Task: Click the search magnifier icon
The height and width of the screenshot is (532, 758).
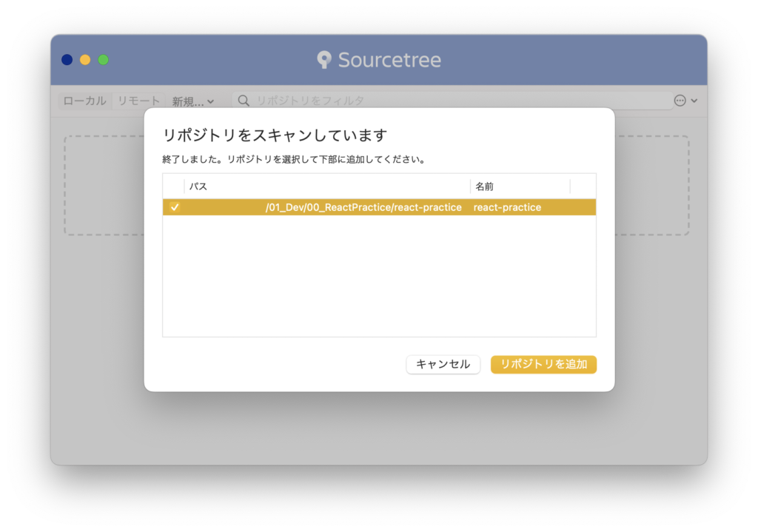Action: coord(244,101)
